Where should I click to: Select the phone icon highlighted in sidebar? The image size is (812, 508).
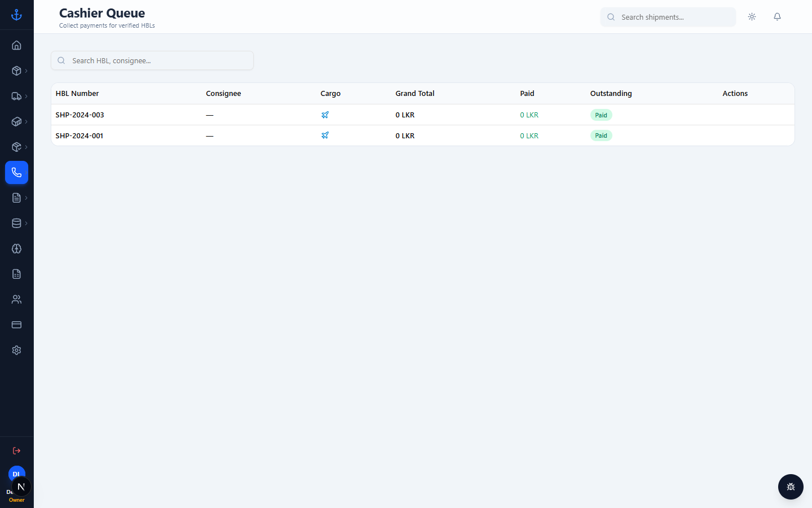pyautogui.click(x=16, y=172)
